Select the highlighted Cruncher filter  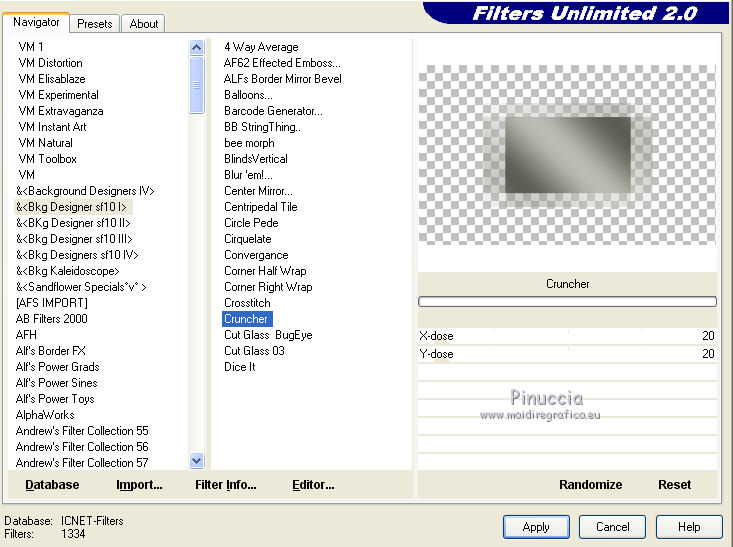[x=247, y=319]
